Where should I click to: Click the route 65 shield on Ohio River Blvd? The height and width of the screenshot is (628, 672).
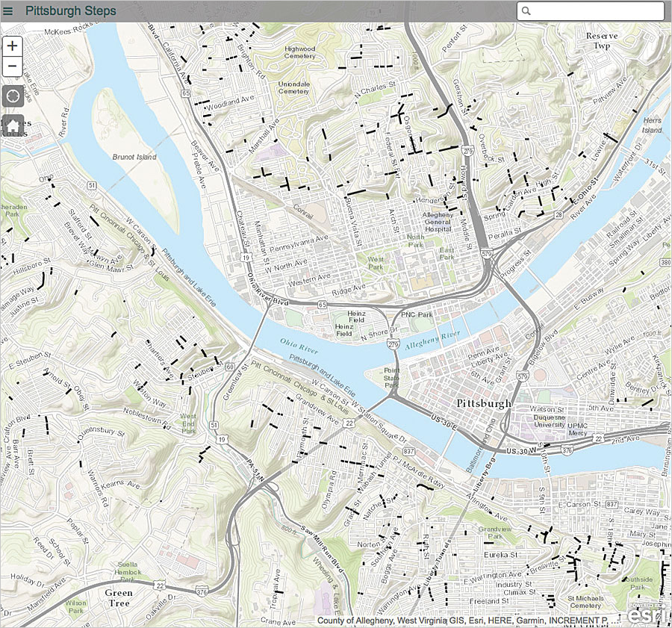coord(323,305)
